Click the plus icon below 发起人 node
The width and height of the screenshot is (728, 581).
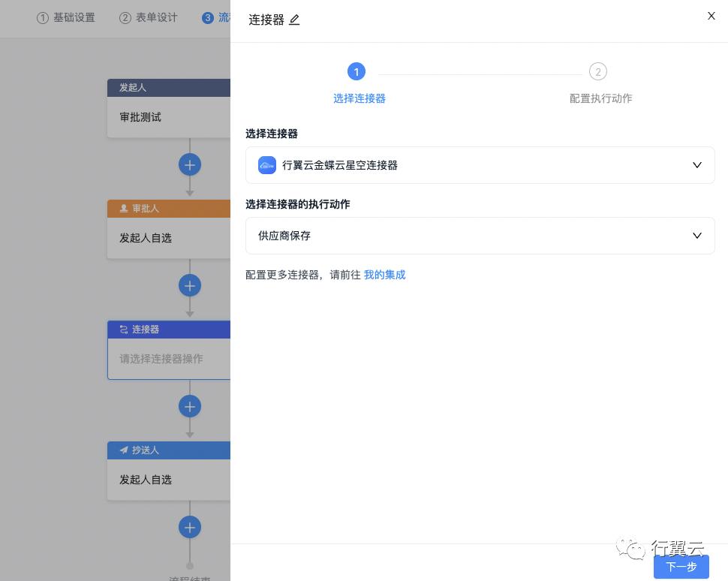coord(190,164)
